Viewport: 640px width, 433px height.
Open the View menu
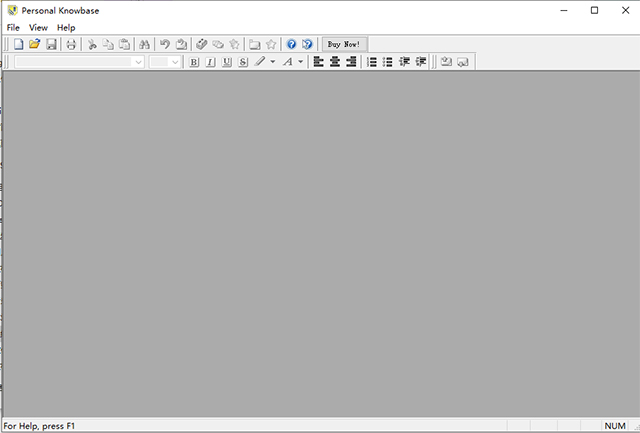point(38,27)
